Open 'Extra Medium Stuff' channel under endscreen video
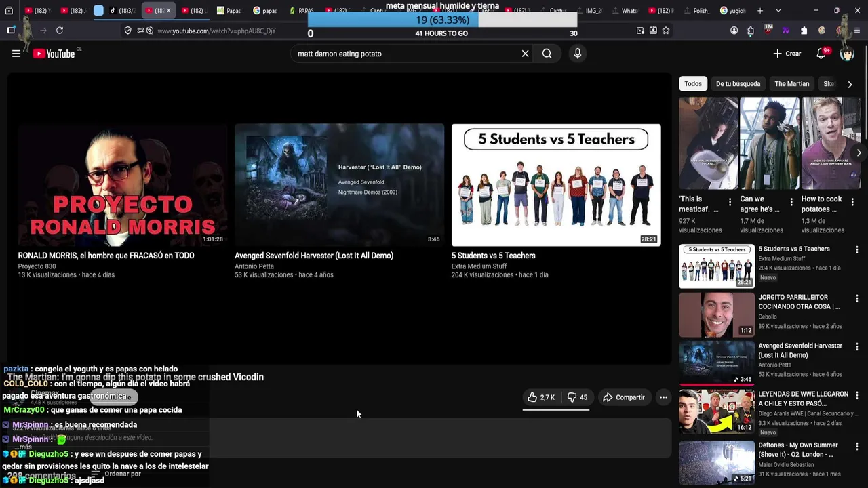868x488 pixels. click(479, 266)
